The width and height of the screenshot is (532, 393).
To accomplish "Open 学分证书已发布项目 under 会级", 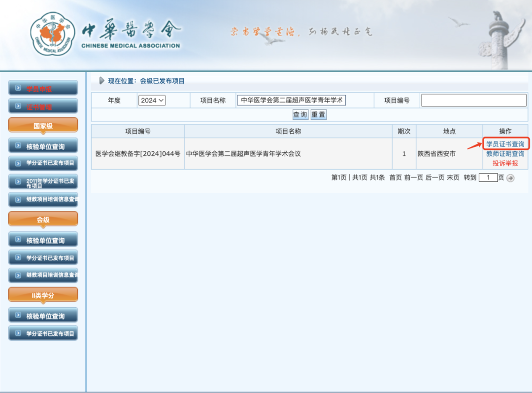I will (43, 258).
